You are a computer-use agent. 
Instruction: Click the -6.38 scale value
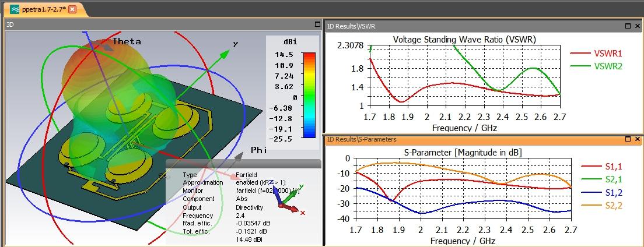pos(282,108)
